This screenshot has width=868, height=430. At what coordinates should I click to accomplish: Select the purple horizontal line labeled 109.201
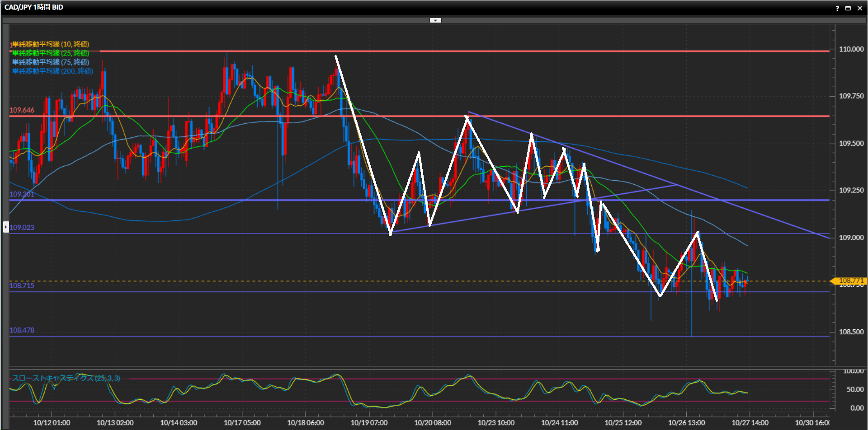pyautogui.click(x=22, y=194)
